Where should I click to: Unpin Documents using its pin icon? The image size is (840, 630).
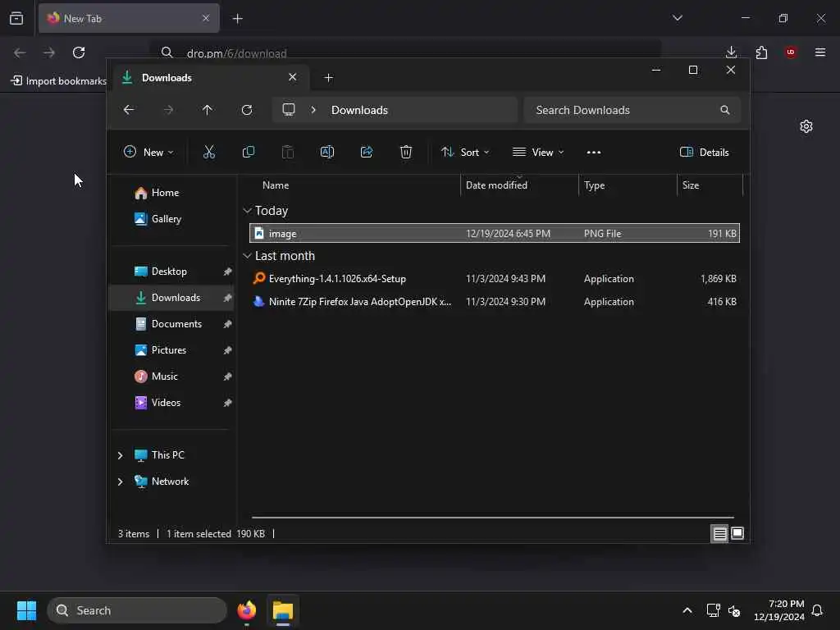pyautogui.click(x=228, y=324)
